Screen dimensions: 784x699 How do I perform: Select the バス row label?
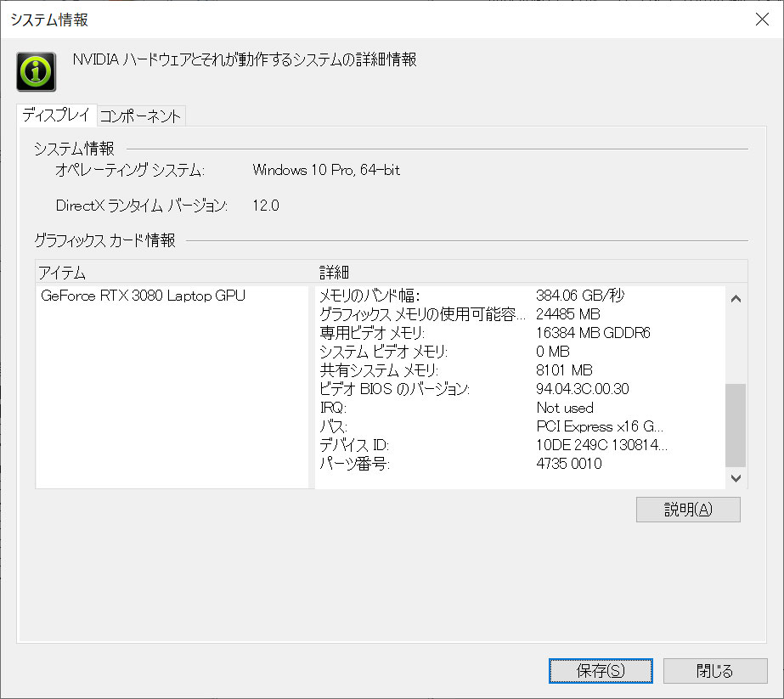[x=333, y=426]
